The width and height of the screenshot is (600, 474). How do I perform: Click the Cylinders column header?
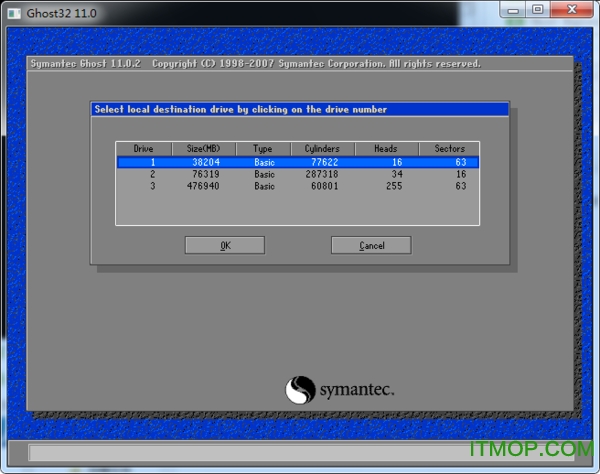coord(322,148)
